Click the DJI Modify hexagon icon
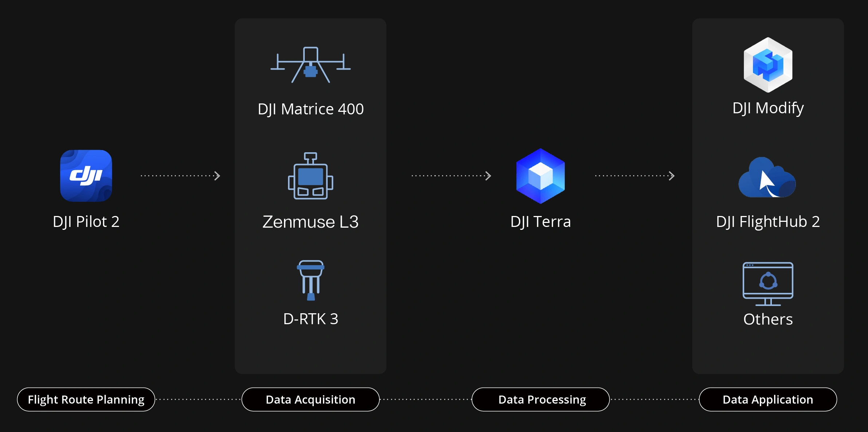This screenshot has height=432, width=868. pos(768,65)
